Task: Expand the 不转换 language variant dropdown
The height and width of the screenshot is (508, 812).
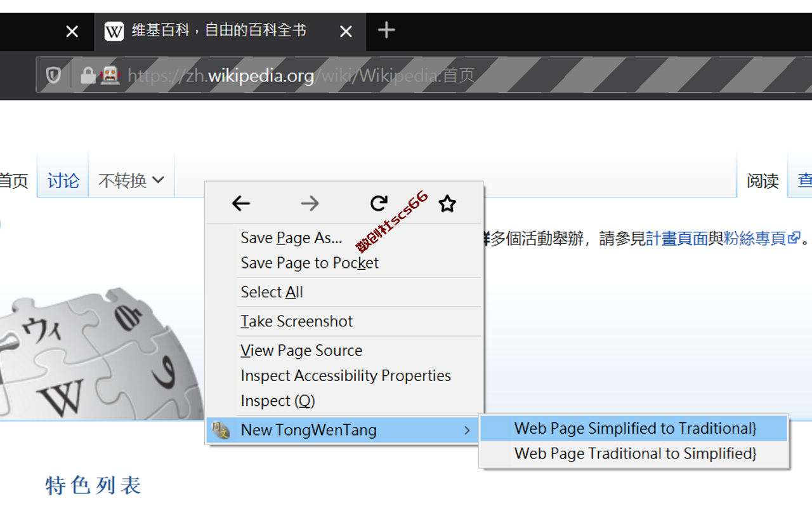Action: [131, 181]
